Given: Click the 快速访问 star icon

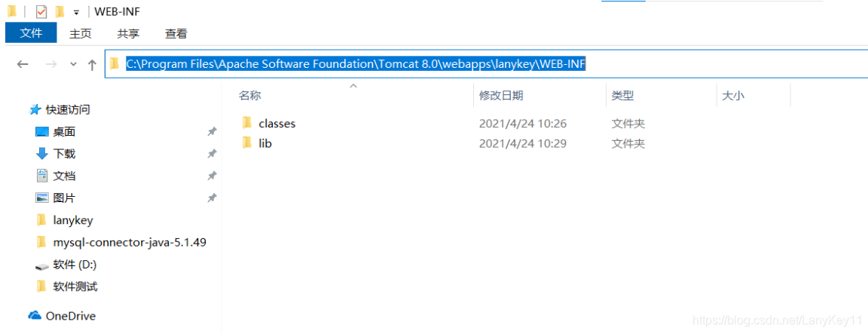Looking at the screenshot, I should [x=35, y=109].
